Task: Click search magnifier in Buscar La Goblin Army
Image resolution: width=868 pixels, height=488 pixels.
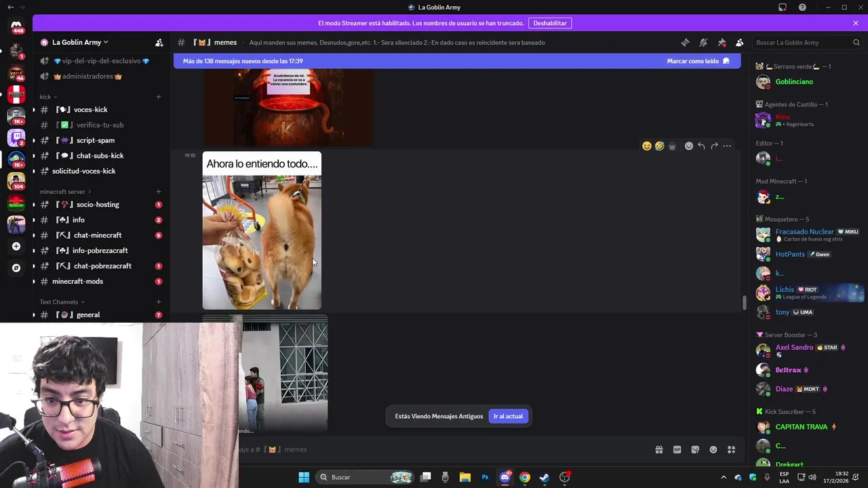Action: click(856, 42)
